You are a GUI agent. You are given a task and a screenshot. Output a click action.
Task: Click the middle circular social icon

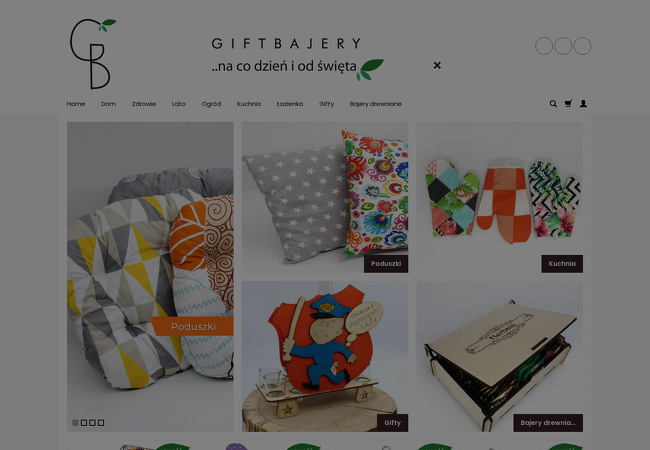563,46
